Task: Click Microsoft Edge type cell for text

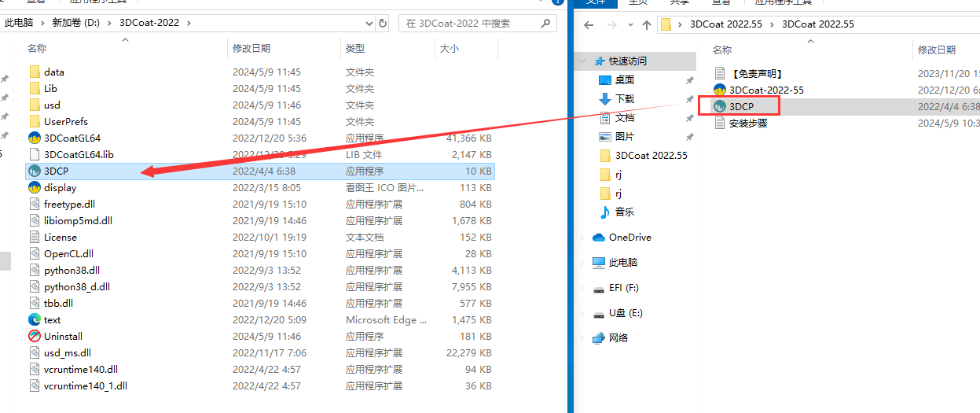Action: click(387, 319)
